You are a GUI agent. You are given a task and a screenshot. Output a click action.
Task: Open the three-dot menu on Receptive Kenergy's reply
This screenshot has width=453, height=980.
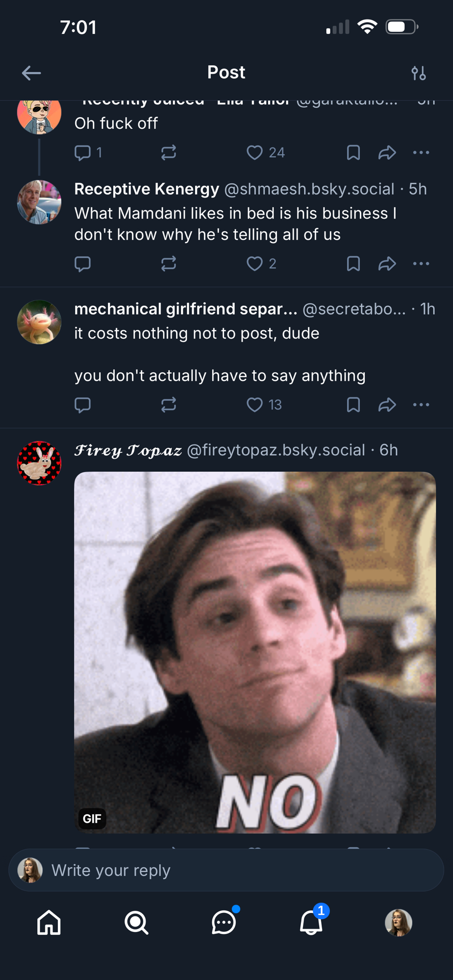pyautogui.click(x=421, y=264)
